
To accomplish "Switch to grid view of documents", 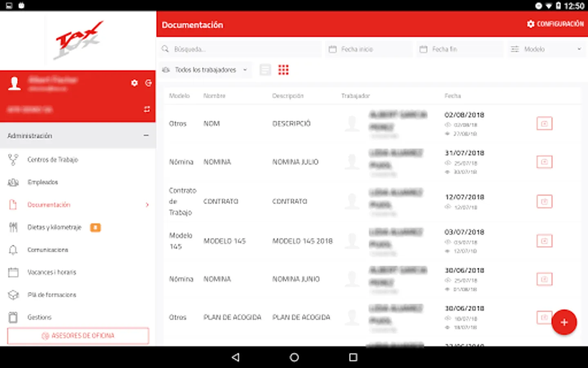I will 284,70.
